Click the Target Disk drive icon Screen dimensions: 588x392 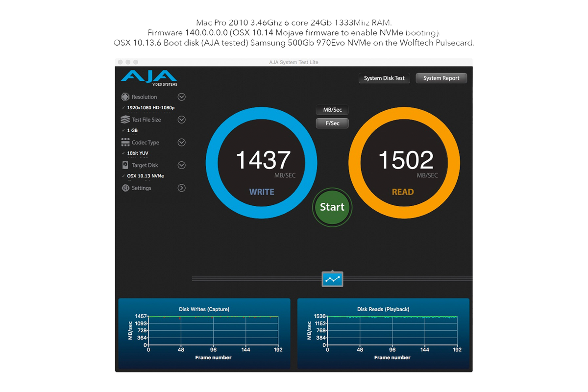[125, 165]
